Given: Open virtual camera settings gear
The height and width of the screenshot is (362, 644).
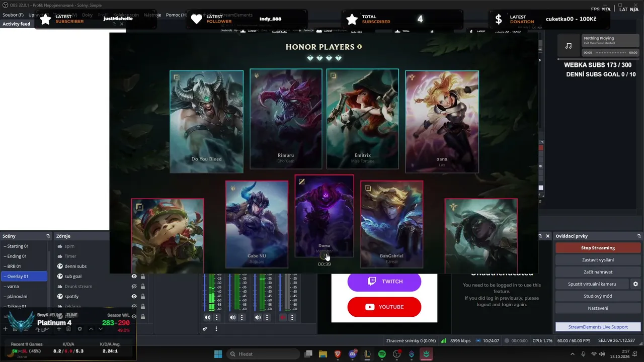Looking at the screenshot, I should point(635,284).
